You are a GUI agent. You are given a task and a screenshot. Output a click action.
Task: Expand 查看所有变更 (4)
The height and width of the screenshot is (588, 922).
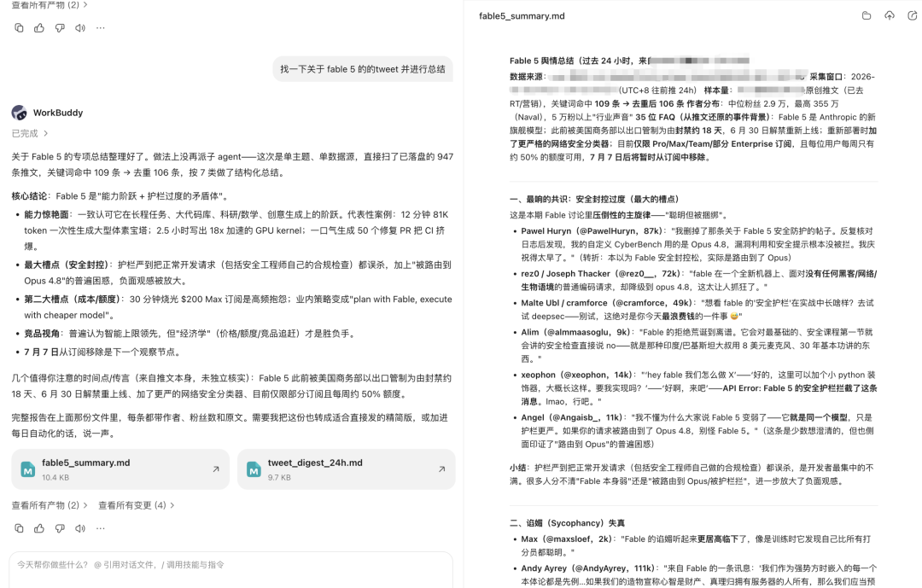(137, 505)
